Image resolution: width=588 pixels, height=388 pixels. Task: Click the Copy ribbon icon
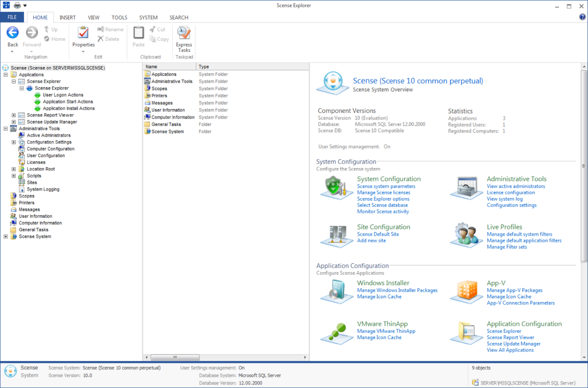tap(153, 39)
